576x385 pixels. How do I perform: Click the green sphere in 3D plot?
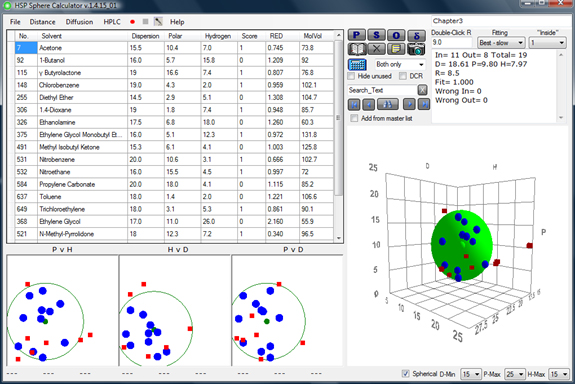pyautogui.click(x=461, y=245)
